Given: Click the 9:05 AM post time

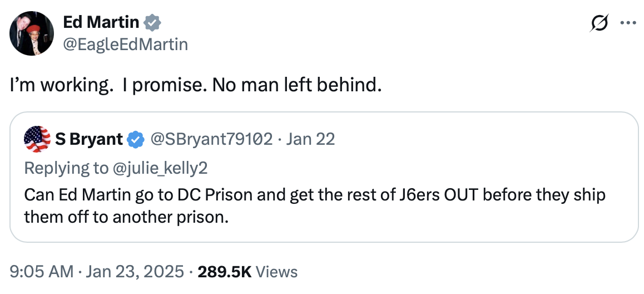Looking at the screenshot, I should 42,271.
